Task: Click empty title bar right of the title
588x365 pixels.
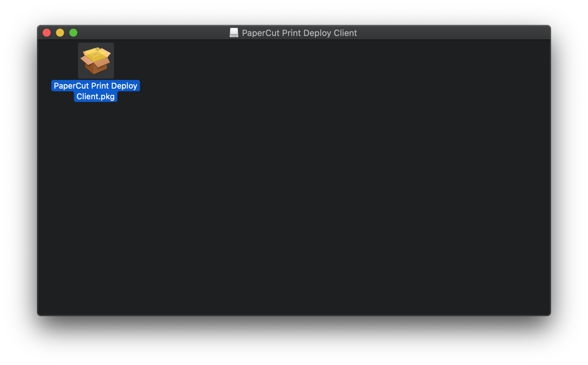Action: 450,33
